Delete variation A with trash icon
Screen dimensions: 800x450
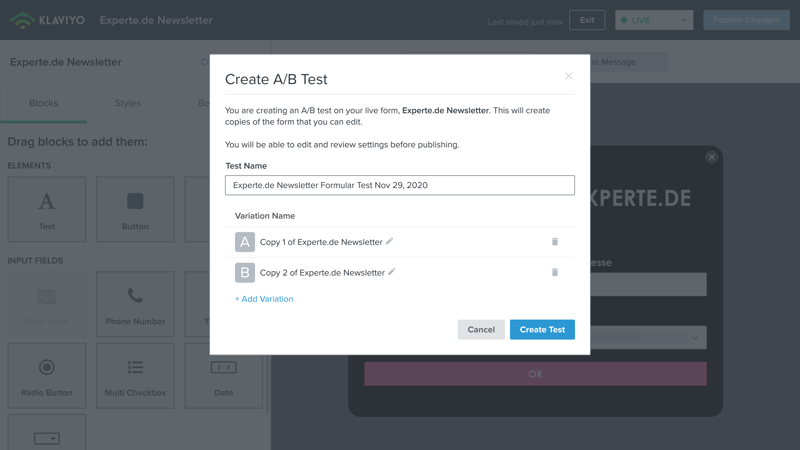(555, 241)
